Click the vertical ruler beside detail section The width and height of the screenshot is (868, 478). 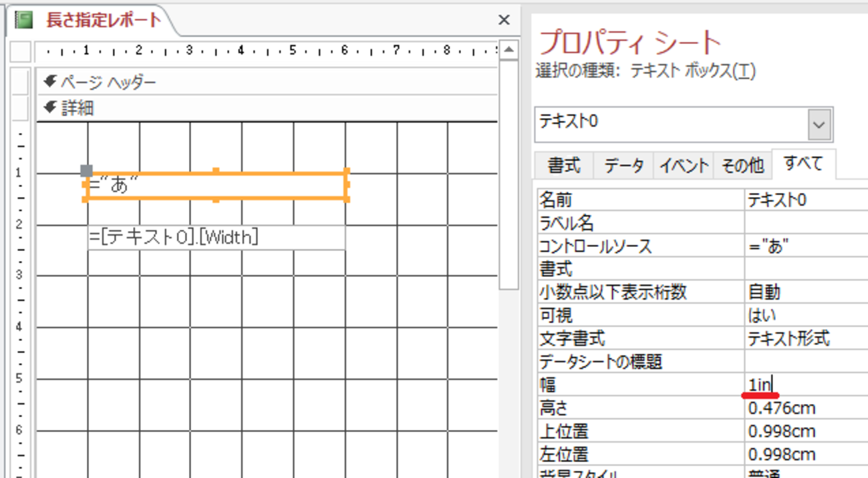pos(21,299)
